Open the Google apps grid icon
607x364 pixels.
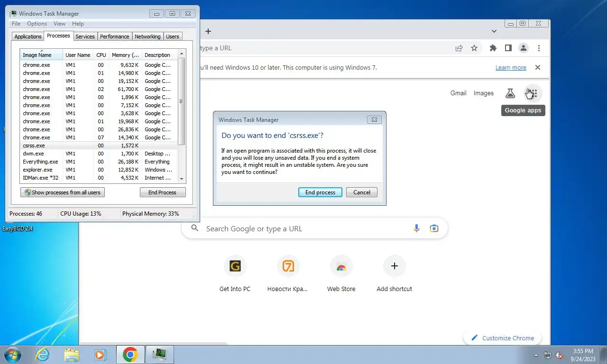point(533,93)
